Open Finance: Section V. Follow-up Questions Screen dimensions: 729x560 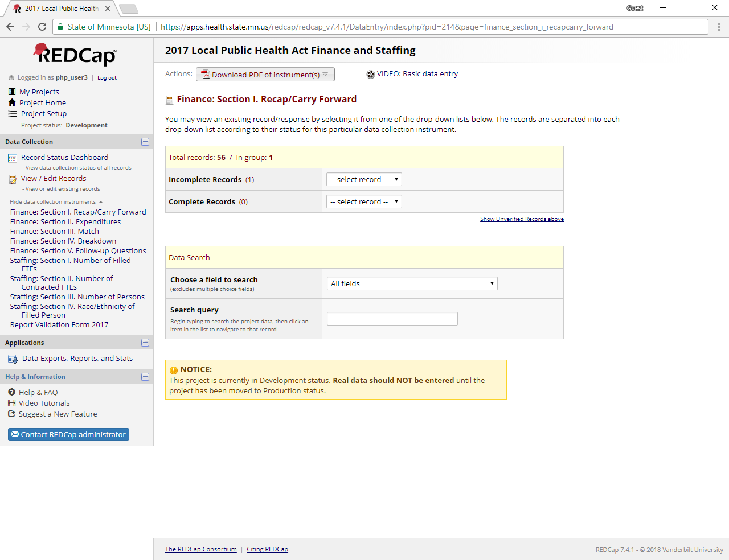click(x=78, y=250)
